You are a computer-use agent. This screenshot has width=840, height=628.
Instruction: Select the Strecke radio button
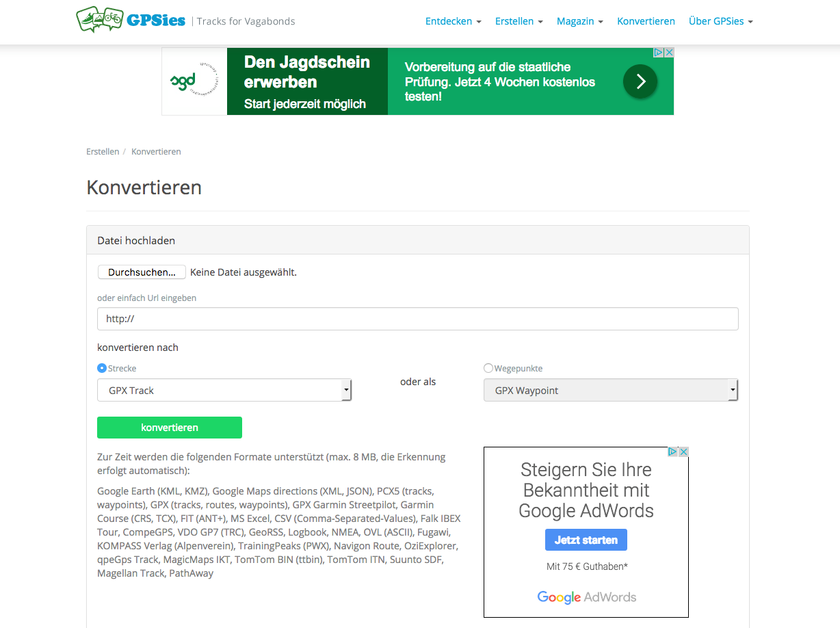coord(102,368)
